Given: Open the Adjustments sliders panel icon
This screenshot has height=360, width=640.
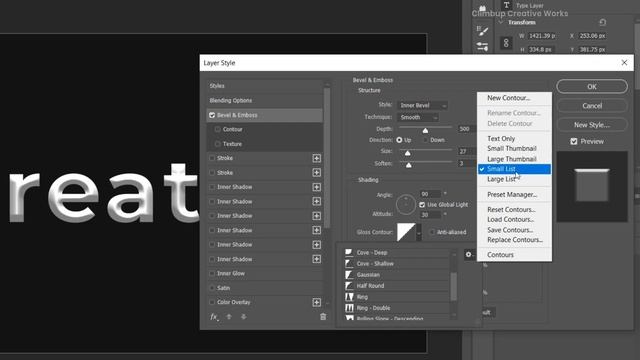Looking at the screenshot, I should [482, 47].
